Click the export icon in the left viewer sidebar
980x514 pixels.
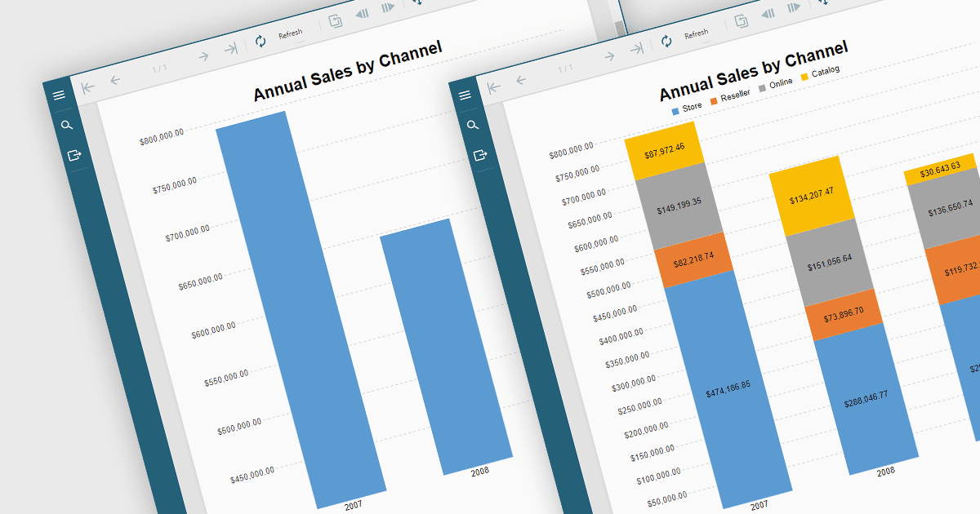[75, 154]
